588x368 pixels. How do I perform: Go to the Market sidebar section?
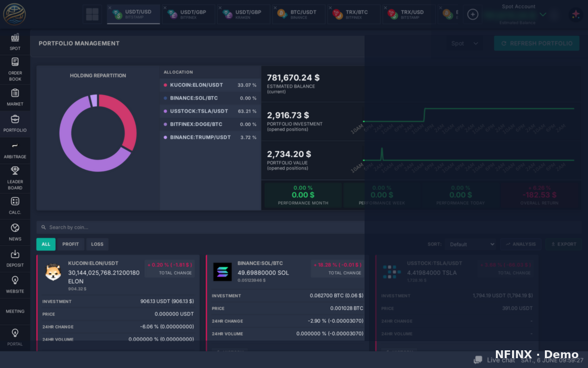click(15, 98)
